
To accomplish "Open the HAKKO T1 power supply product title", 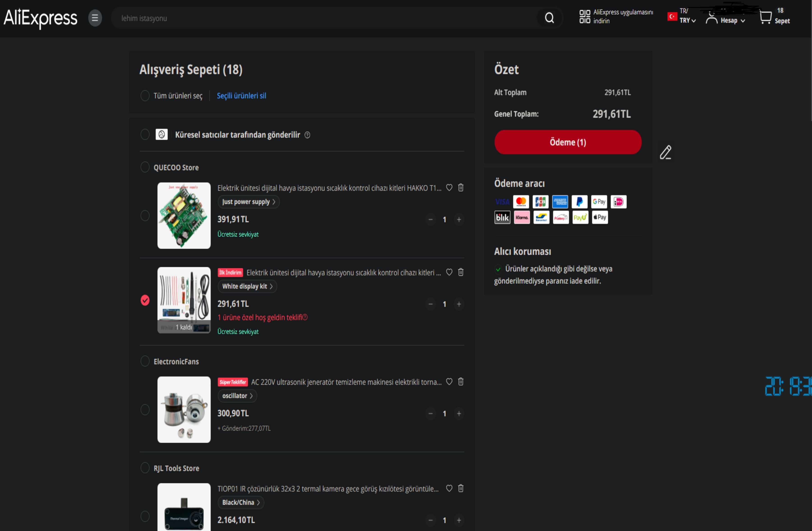I will pyautogui.click(x=329, y=188).
